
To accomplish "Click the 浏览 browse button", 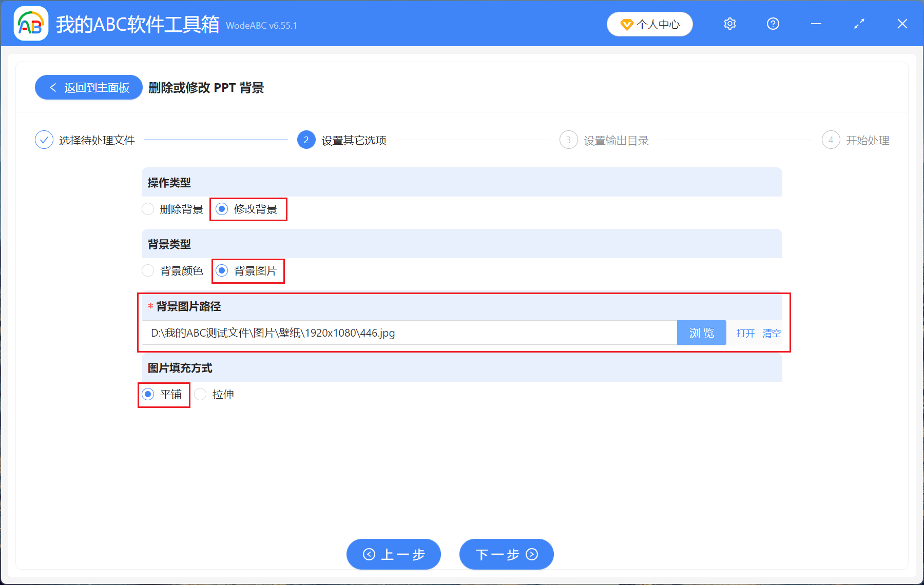I will pos(701,333).
